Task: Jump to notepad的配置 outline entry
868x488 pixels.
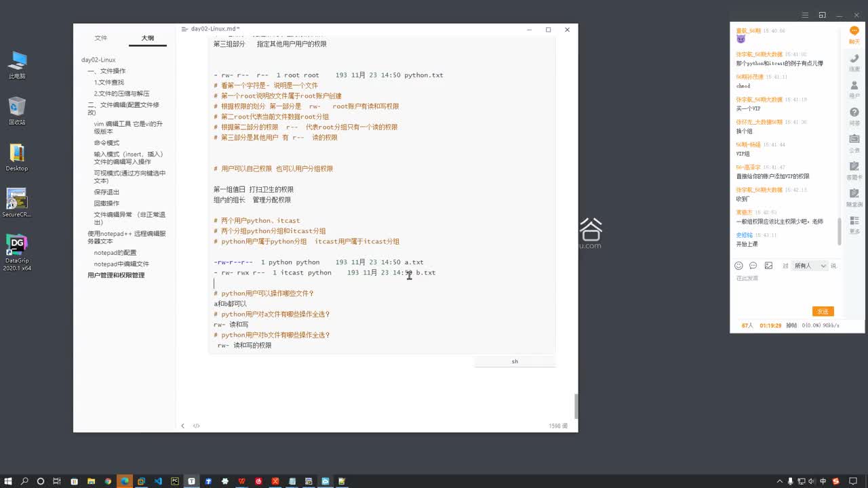Action: pyautogui.click(x=115, y=253)
